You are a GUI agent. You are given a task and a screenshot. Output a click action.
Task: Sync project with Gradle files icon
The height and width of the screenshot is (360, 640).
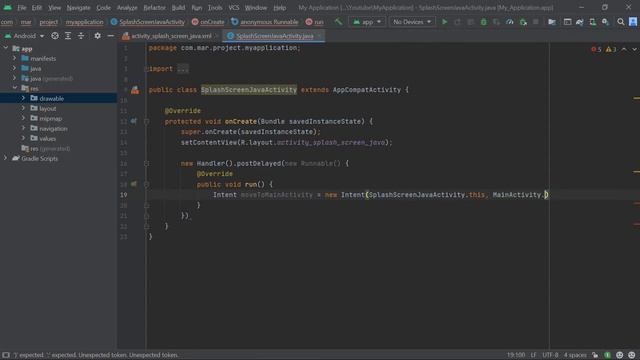point(580,22)
